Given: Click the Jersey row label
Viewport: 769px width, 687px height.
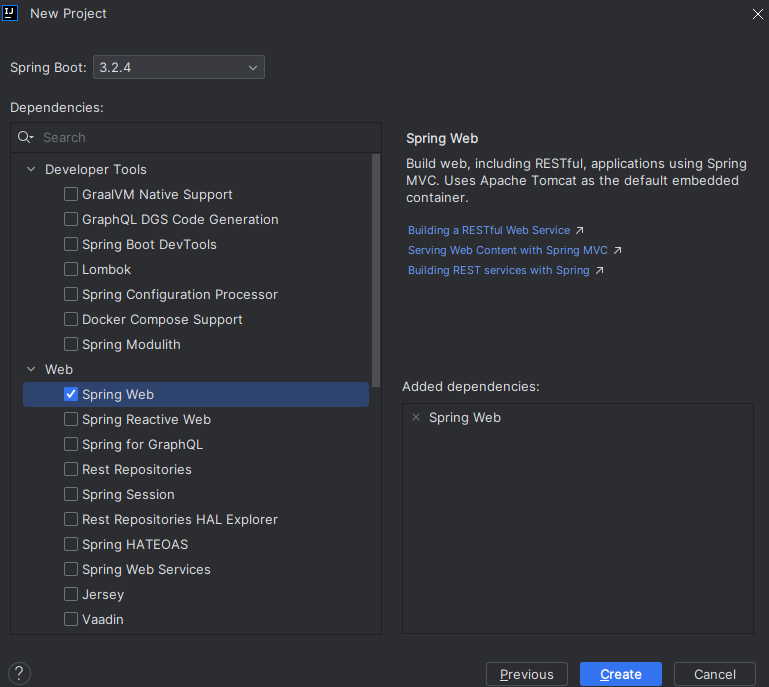Looking at the screenshot, I should click(103, 594).
